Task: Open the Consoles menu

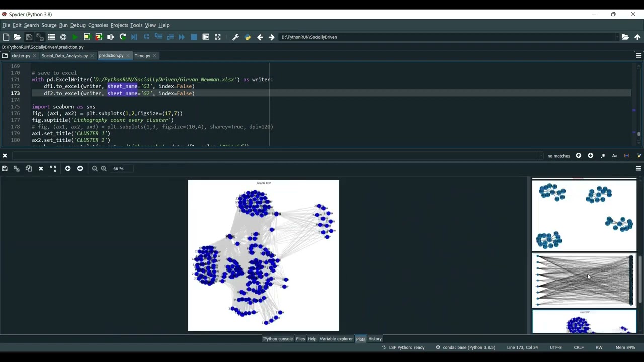Action: [98, 25]
